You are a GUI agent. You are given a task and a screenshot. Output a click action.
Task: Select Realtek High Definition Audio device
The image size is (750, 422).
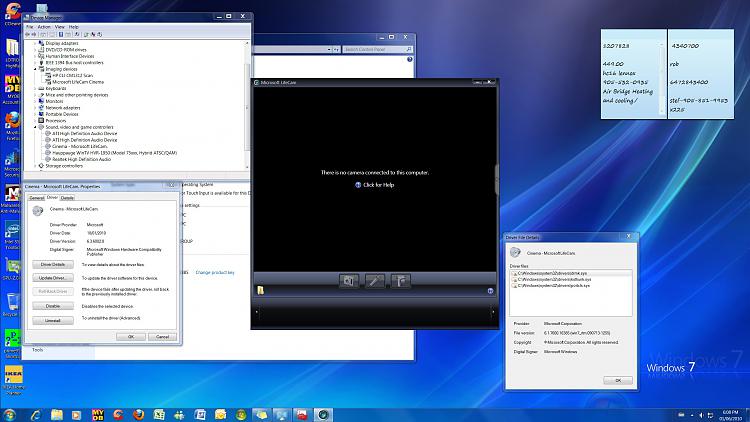point(81,159)
